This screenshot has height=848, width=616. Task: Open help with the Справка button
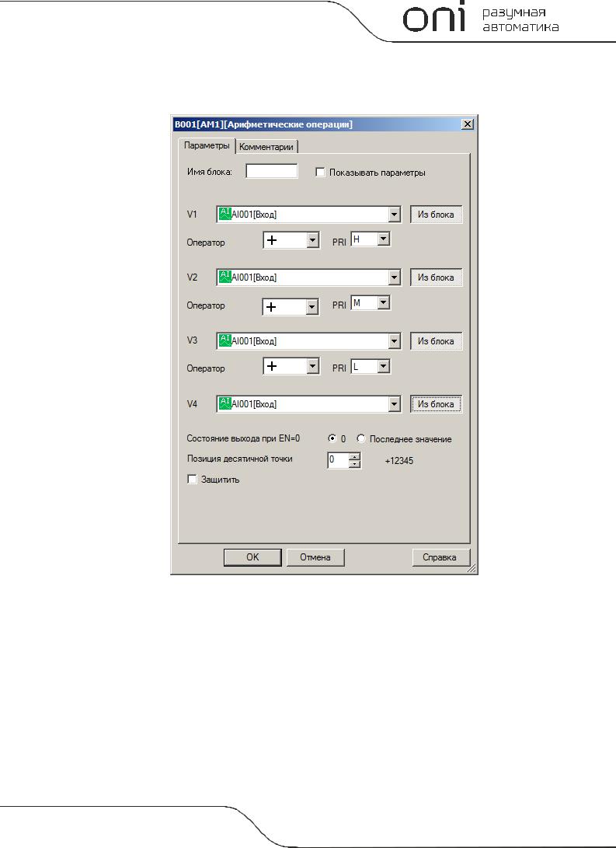pyautogui.click(x=440, y=557)
